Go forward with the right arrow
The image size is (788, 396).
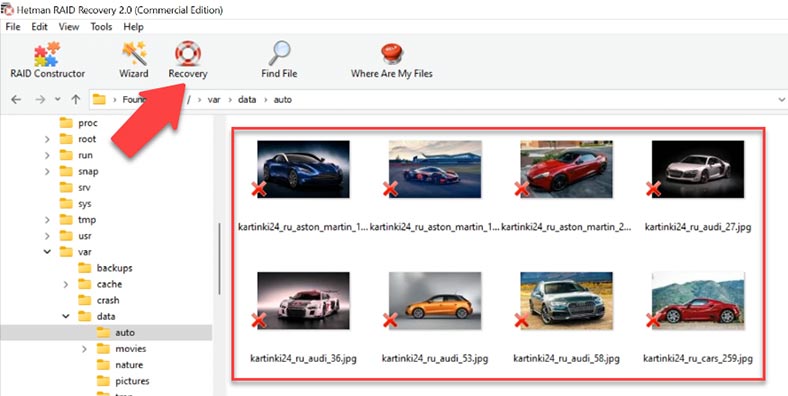click(41, 100)
